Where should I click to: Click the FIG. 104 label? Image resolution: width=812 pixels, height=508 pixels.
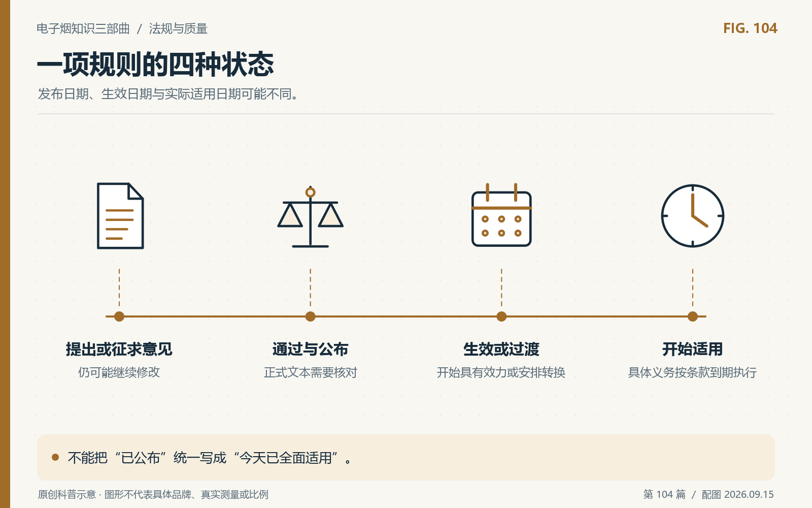tap(750, 28)
